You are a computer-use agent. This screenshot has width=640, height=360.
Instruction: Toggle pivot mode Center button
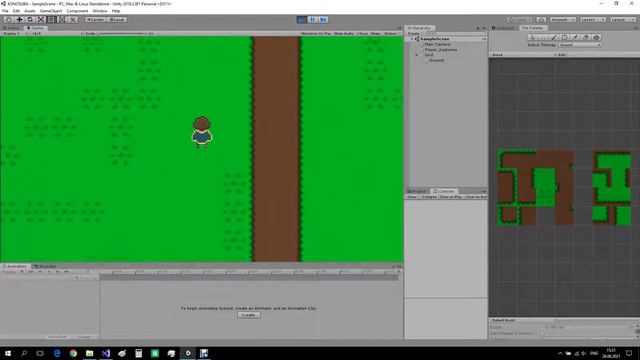pyautogui.click(x=95, y=20)
